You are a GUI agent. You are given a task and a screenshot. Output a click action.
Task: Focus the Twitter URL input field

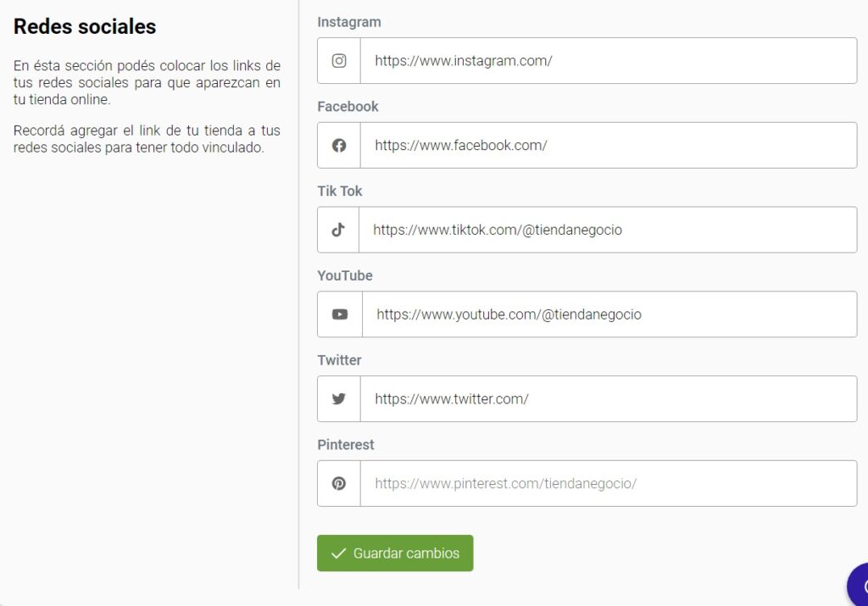609,399
